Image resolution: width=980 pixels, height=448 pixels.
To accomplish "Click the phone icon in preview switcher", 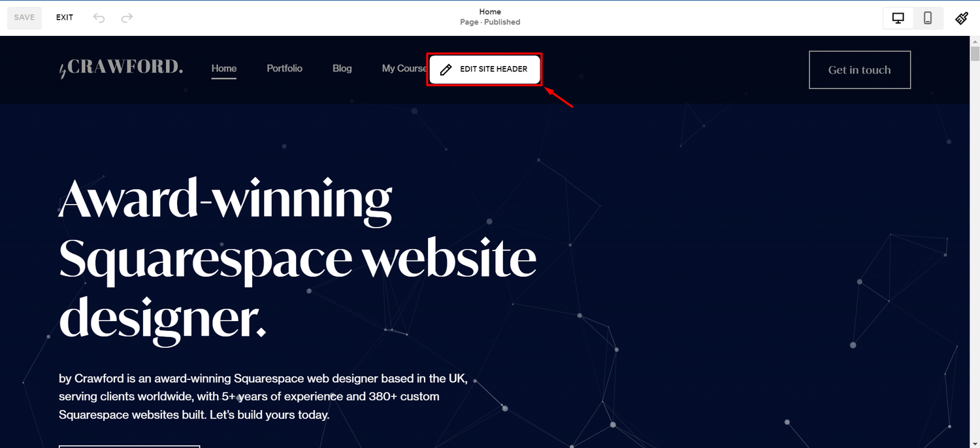I will pyautogui.click(x=928, y=18).
